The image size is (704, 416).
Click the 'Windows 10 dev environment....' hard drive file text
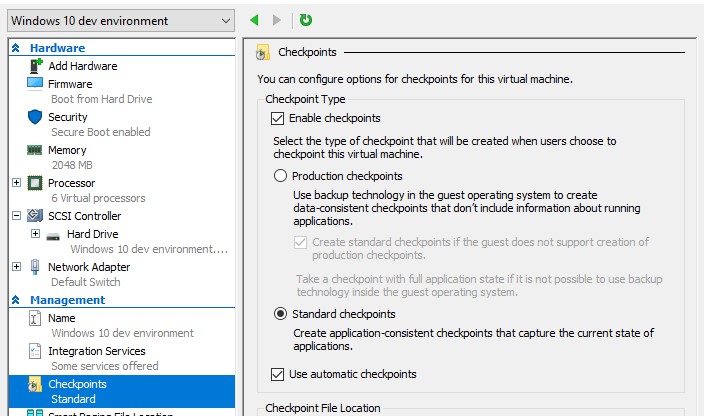(x=149, y=249)
